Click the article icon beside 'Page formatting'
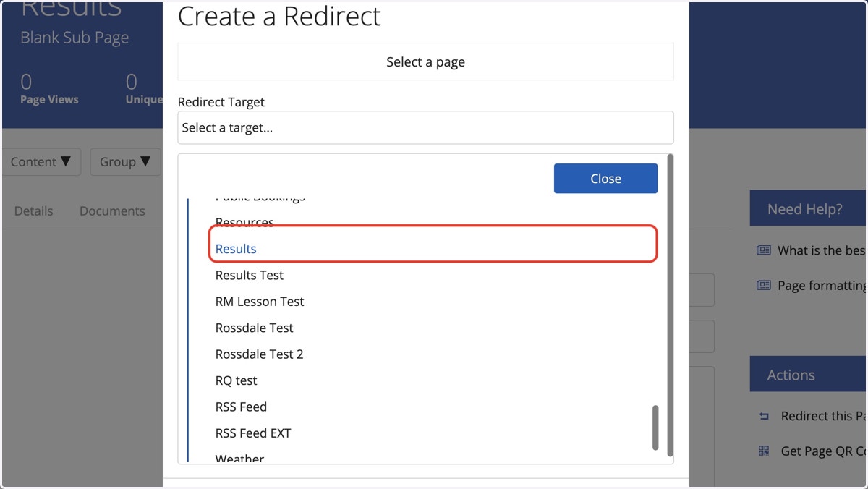 [x=764, y=285]
